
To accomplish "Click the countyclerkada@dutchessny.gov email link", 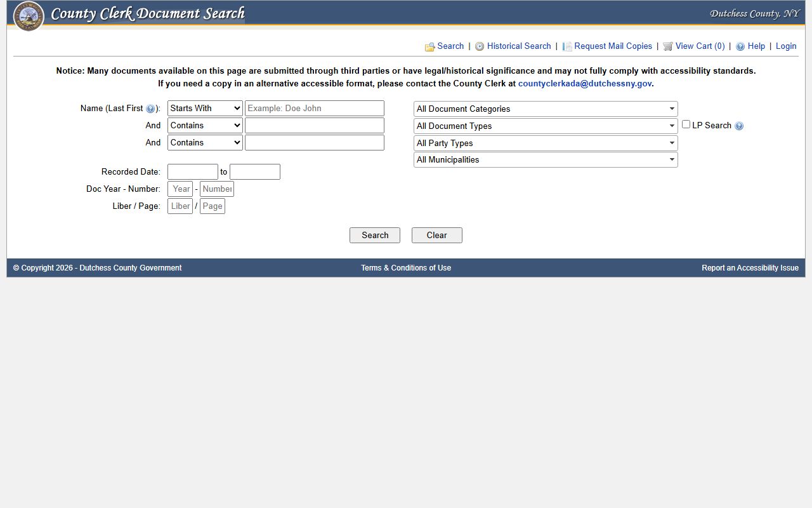I will 585,84.
